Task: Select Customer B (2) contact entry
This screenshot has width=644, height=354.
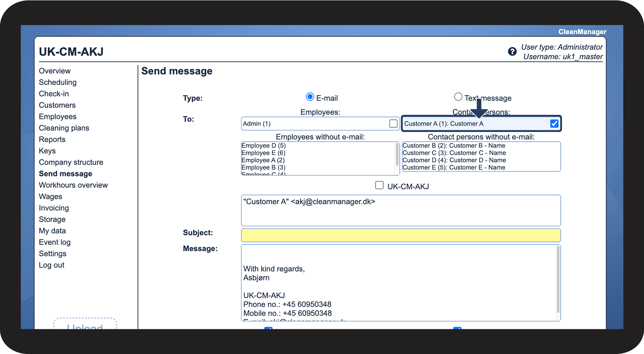Action: (454, 145)
